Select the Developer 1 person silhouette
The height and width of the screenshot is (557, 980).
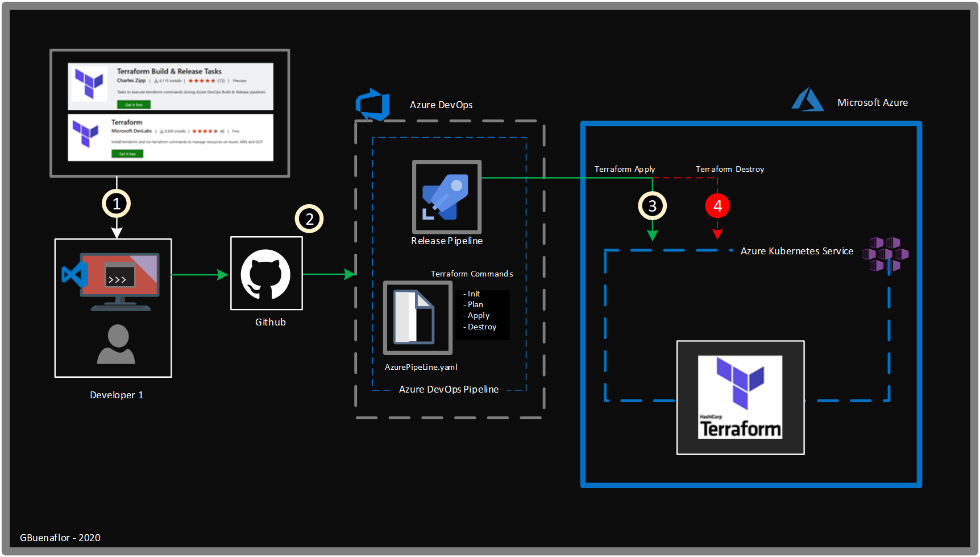(117, 344)
